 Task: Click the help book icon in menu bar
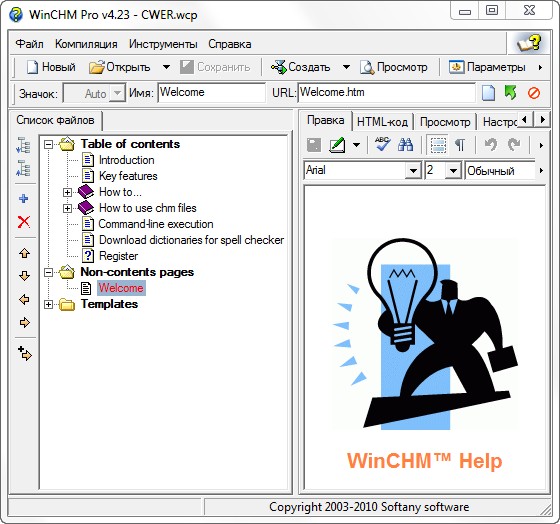pos(529,43)
